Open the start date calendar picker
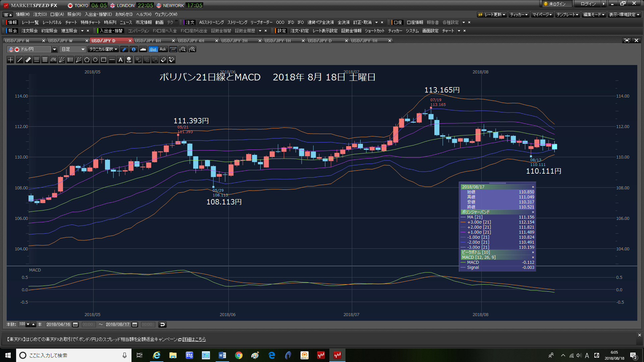The height and width of the screenshot is (362, 644). click(75, 324)
